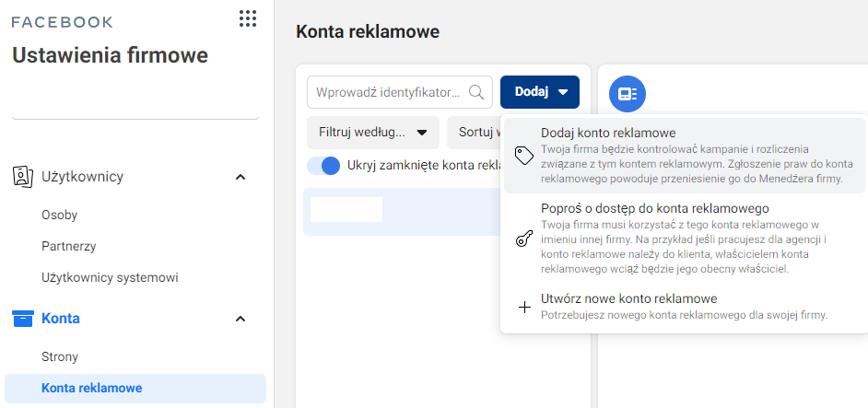Open the Filtruj według dropdown
Screen dimensions: 868x408
[x=372, y=133]
